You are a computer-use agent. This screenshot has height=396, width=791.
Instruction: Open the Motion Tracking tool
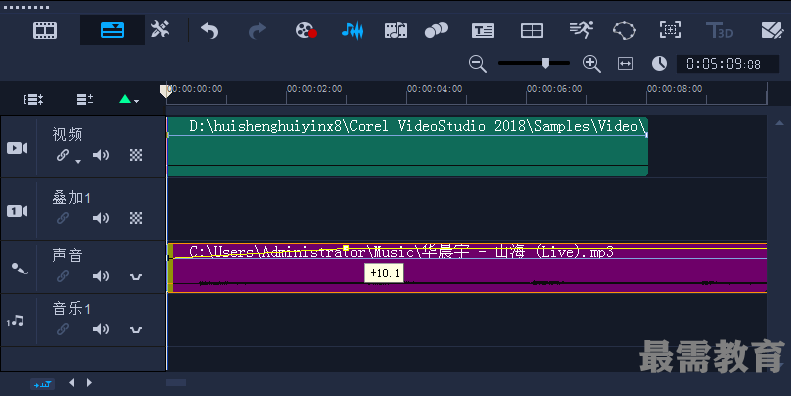pyautogui.click(x=436, y=30)
